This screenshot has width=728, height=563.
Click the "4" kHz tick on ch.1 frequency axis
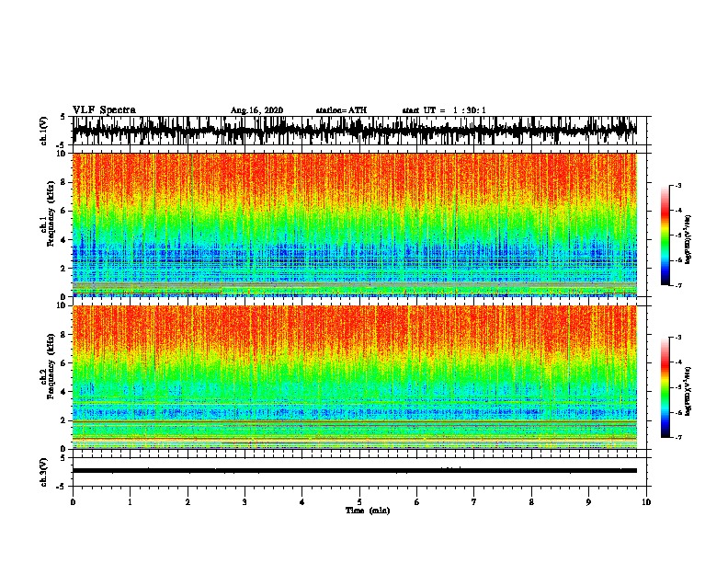click(63, 240)
